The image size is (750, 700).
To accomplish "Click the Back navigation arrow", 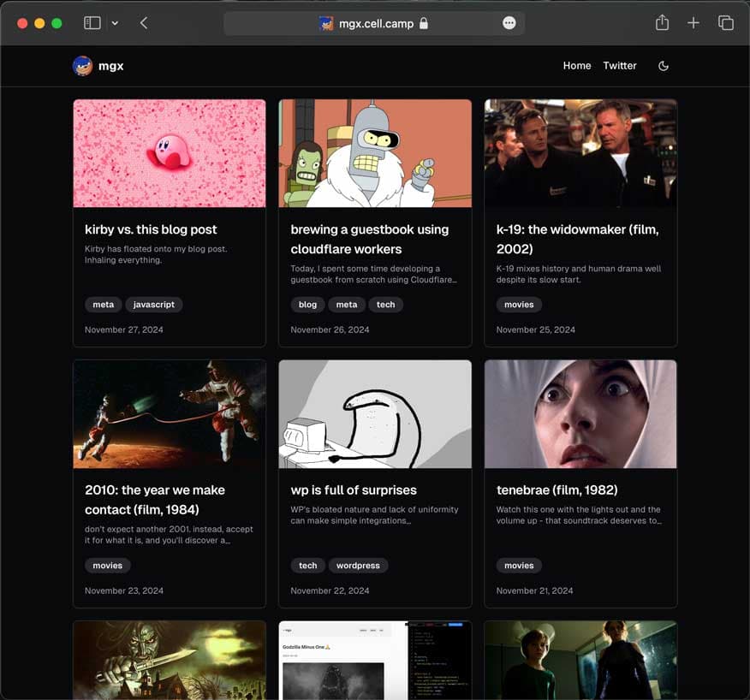I will [144, 23].
